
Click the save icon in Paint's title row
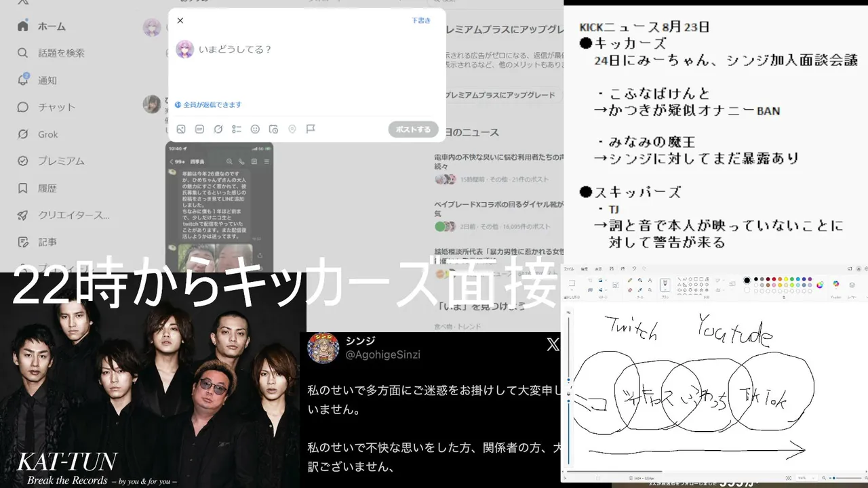tap(612, 268)
